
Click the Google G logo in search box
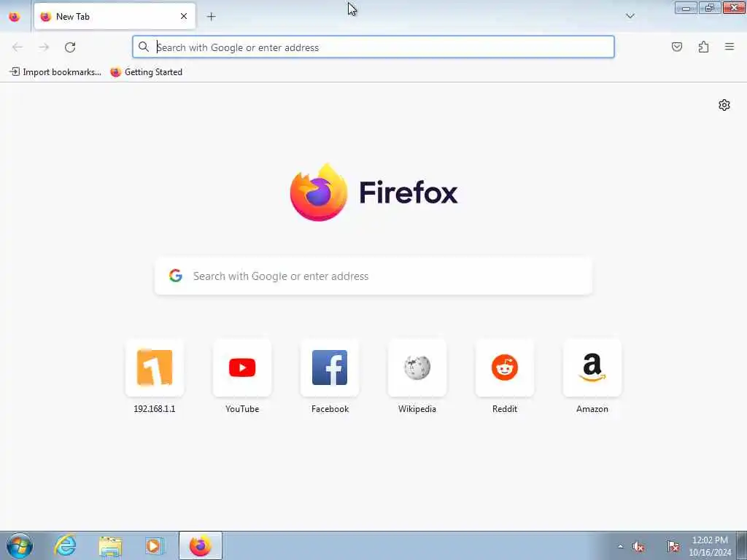click(x=176, y=276)
